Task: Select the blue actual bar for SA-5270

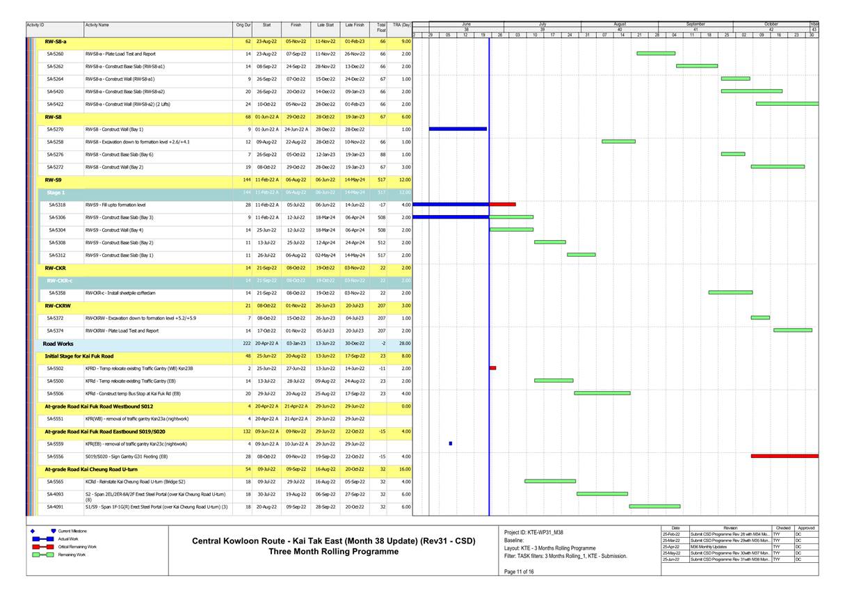Action: pos(458,129)
